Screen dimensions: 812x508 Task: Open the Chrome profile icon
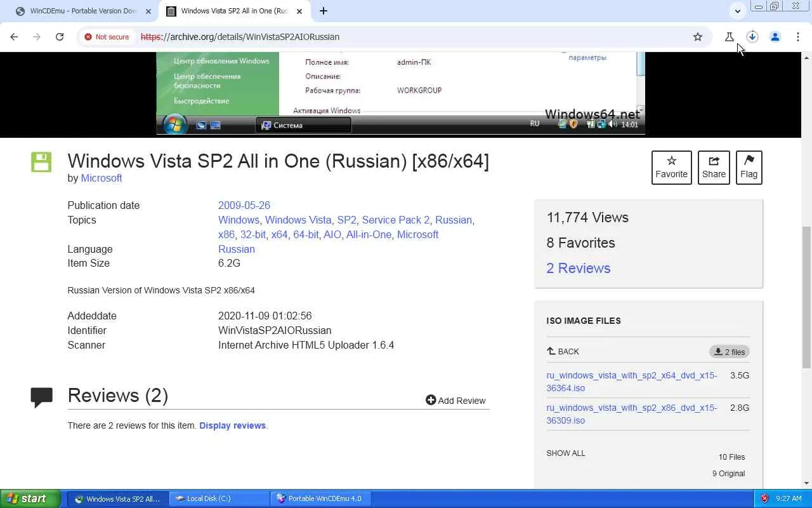pyautogui.click(x=775, y=37)
